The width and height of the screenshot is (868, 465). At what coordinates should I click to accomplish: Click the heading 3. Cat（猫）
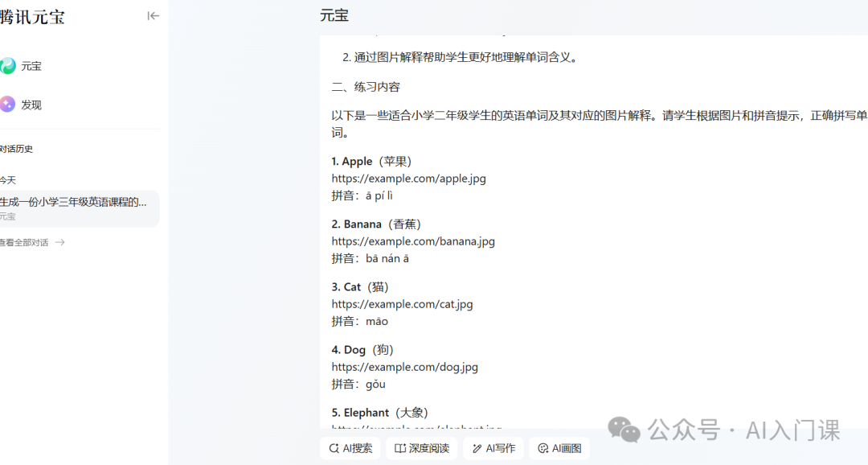coord(360,286)
